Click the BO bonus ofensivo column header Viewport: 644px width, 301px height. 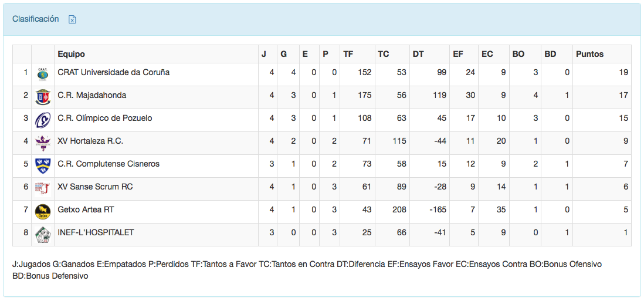click(x=518, y=54)
